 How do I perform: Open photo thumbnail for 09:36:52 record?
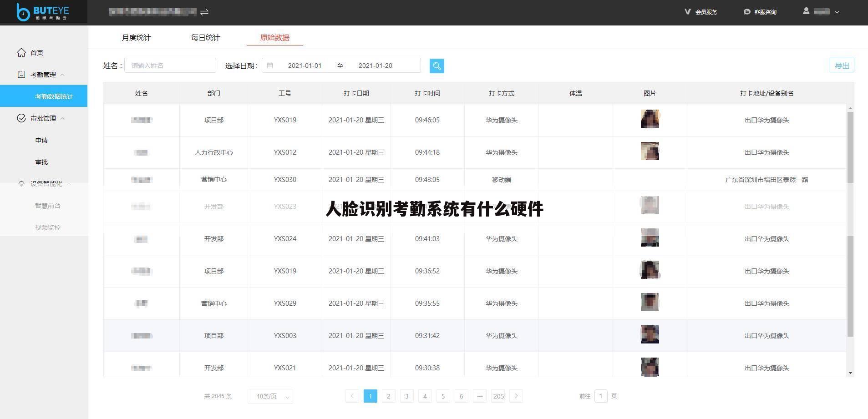[650, 270]
